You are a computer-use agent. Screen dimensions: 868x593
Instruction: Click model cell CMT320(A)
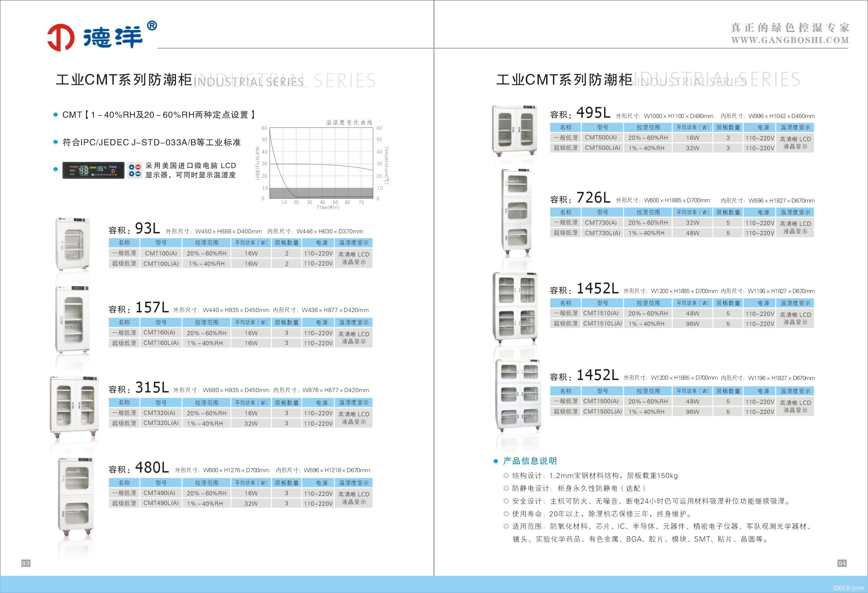161,413
